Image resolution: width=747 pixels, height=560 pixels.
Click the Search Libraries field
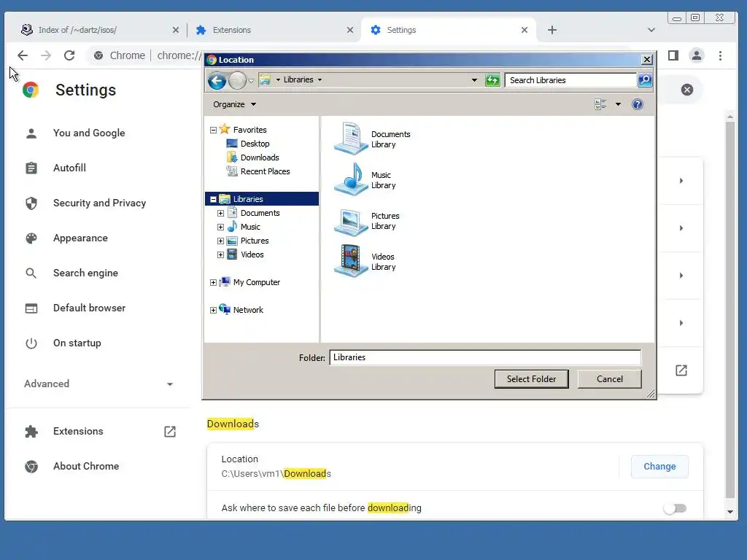click(570, 80)
